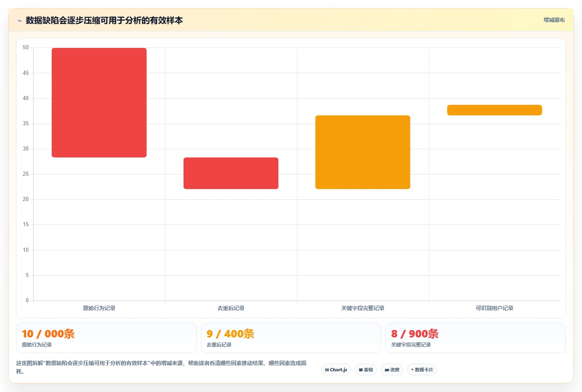Click the red bar for 原始行为记录
The height and width of the screenshot is (392, 582).
point(99,103)
